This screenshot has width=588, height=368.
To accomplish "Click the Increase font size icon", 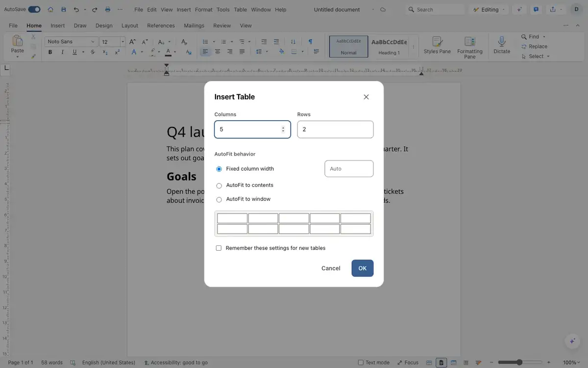I will coord(132,42).
